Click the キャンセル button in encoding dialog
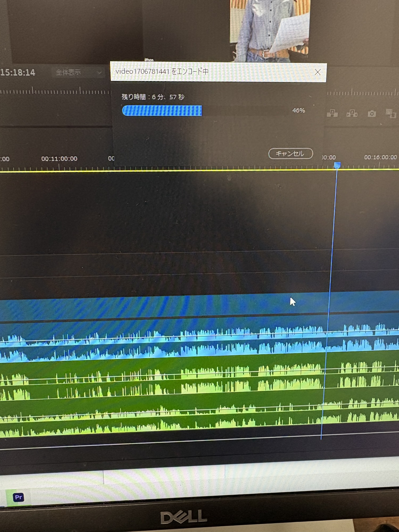This screenshot has width=399, height=532. click(290, 153)
